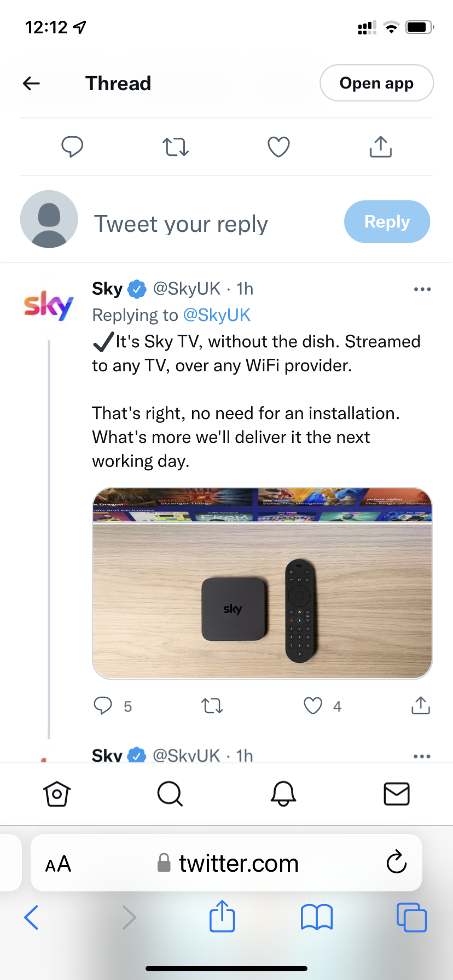Tap the Open app button
The height and width of the screenshot is (980, 453).
(376, 83)
